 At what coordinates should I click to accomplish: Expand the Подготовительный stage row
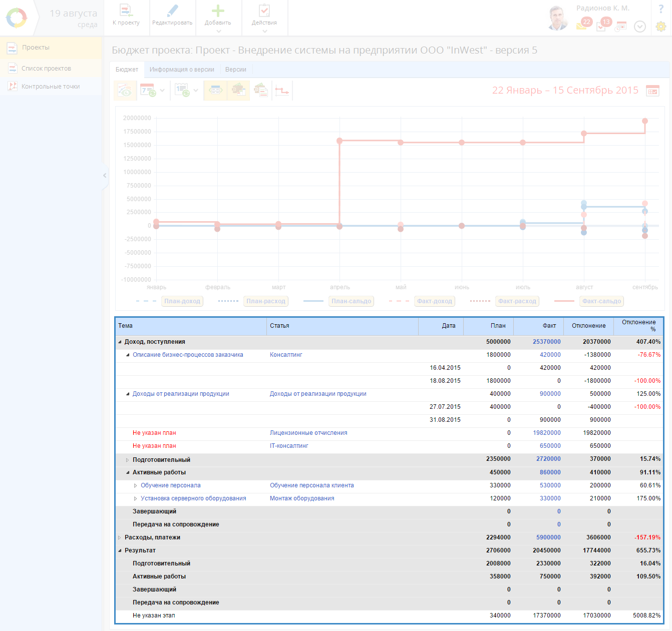(128, 460)
